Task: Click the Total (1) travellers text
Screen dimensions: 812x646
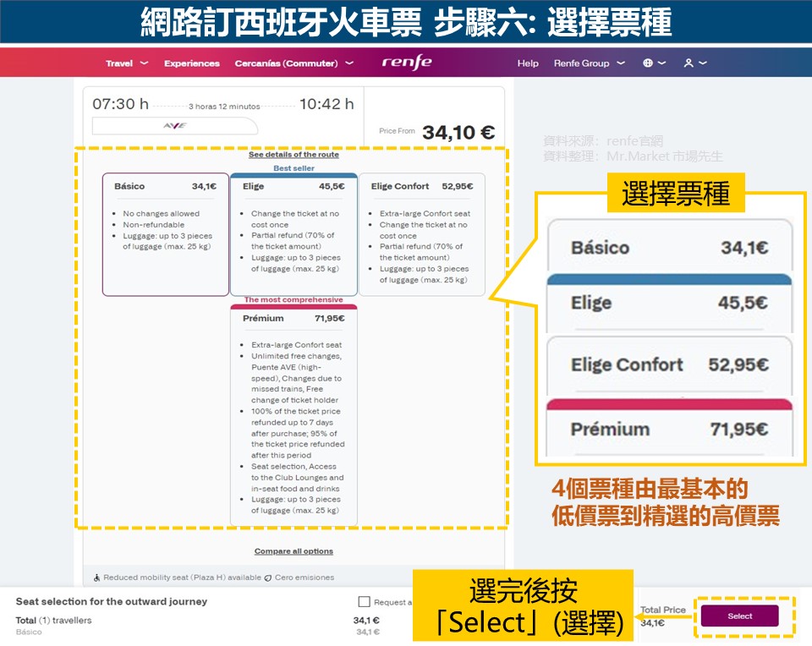Action: 53,620
